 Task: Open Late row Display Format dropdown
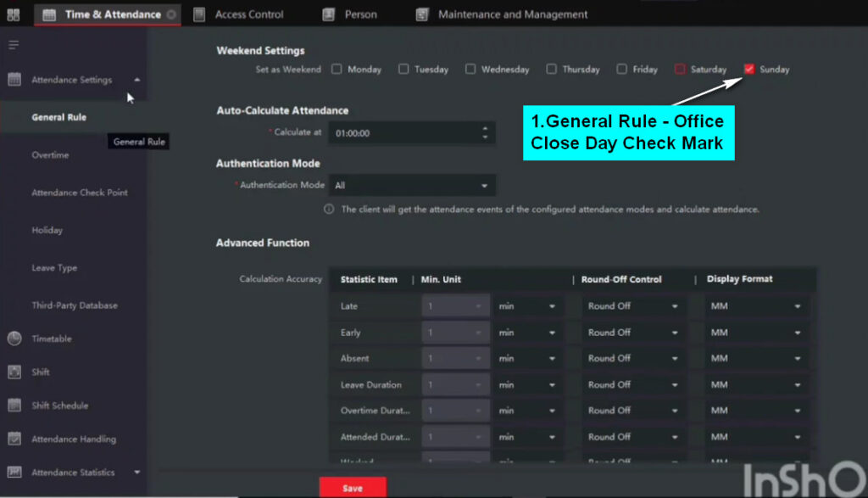[755, 306]
